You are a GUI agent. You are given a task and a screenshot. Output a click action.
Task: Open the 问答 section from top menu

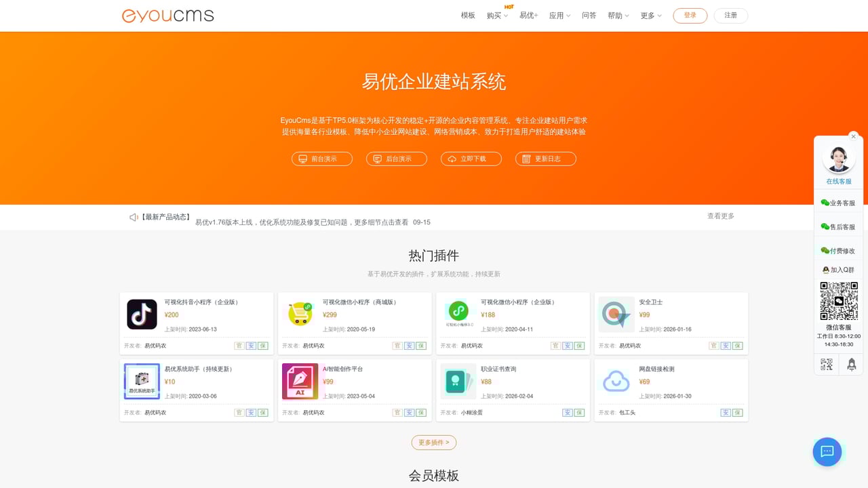pyautogui.click(x=589, y=15)
